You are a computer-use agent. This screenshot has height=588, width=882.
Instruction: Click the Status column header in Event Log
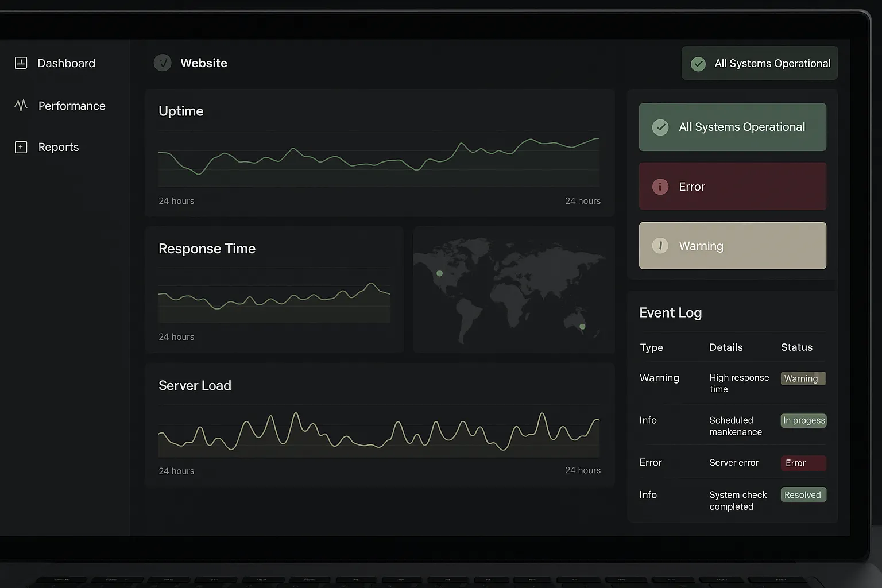tap(796, 347)
